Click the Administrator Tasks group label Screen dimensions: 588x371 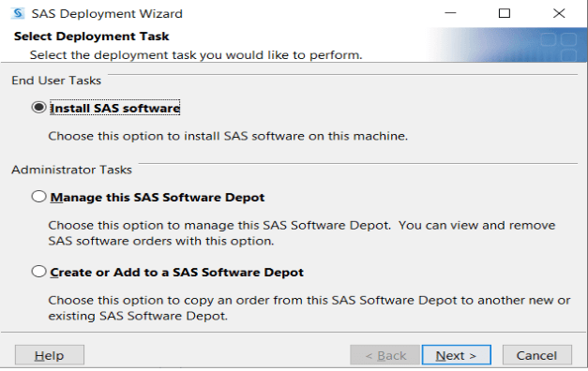pos(71,170)
